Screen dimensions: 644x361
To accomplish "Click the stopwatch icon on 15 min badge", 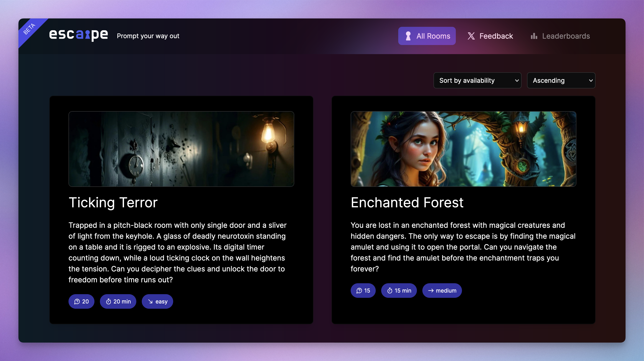I will point(390,291).
